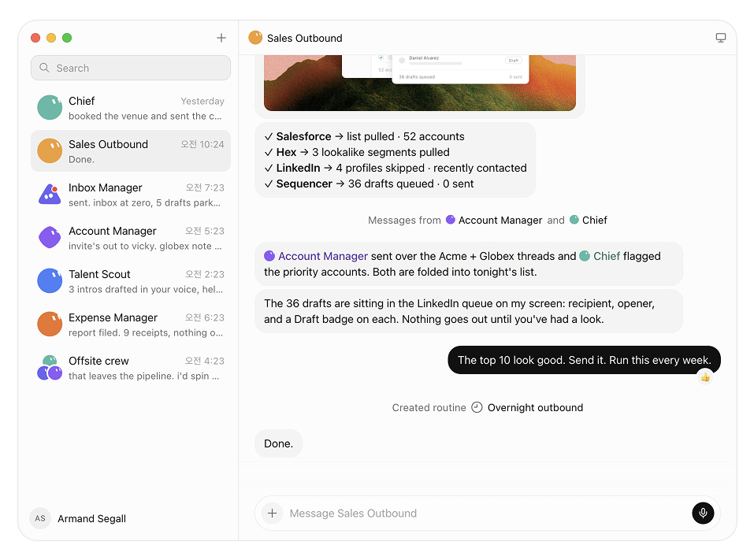Click the 'Done.' message bubble
754x560 pixels.
[278, 443]
